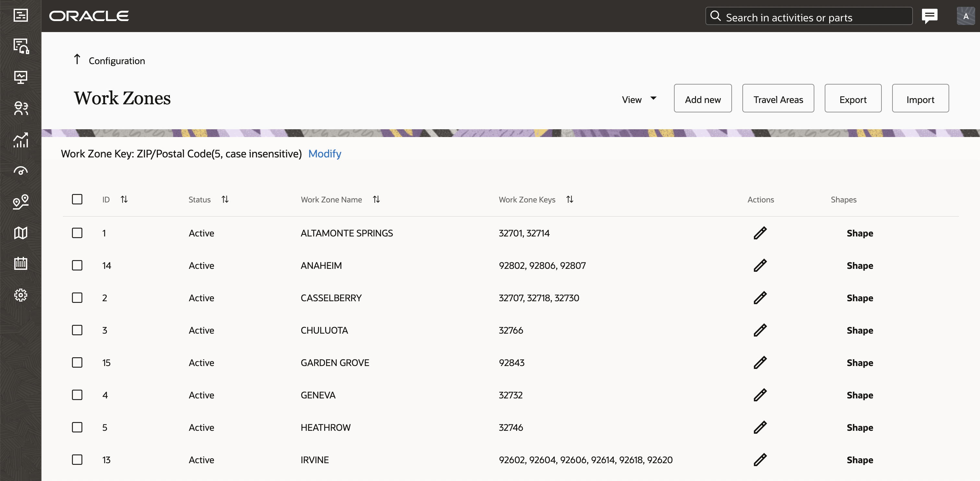The height and width of the screenshot is (481, 980).
Task: Select the CHULUOTA row checkbox
Action: (x=77, y=330)
